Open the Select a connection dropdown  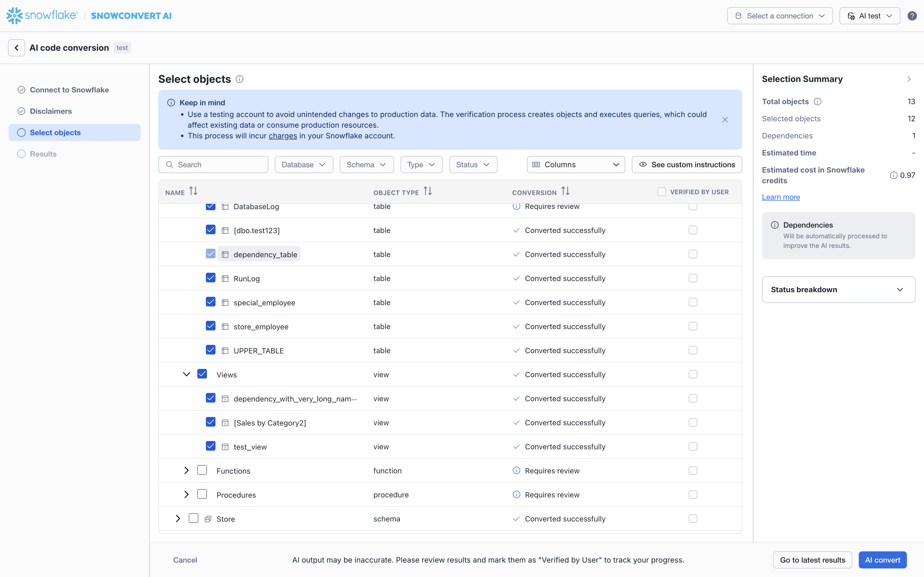(x=780, y=16)
